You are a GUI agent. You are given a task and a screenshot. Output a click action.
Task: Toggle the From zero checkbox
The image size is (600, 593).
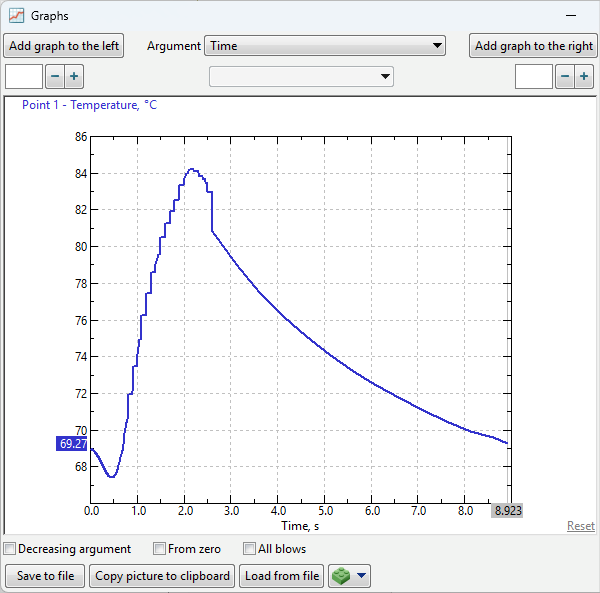(160, 549)
